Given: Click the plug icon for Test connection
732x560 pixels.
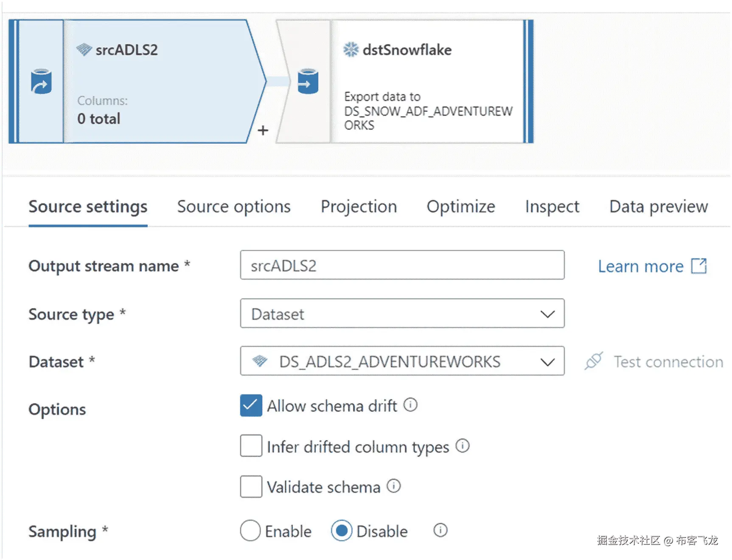Looking at the screenshot, I should point(594,361).
